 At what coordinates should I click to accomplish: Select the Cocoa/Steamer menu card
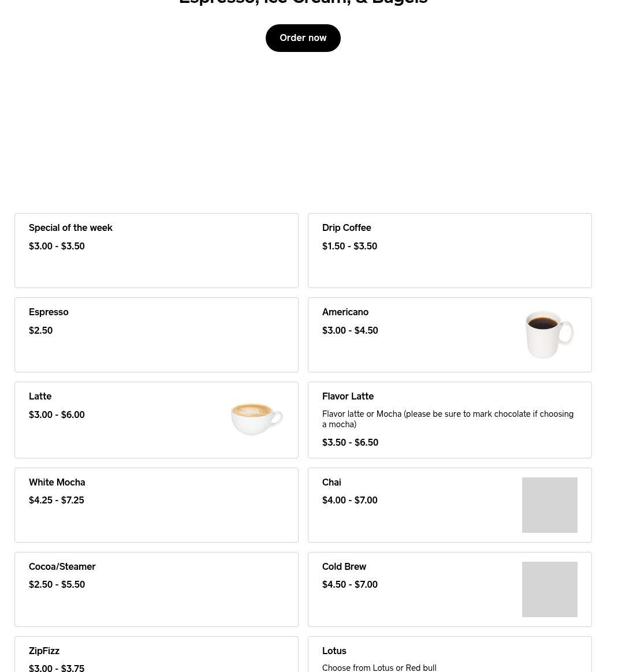point(156,589)
